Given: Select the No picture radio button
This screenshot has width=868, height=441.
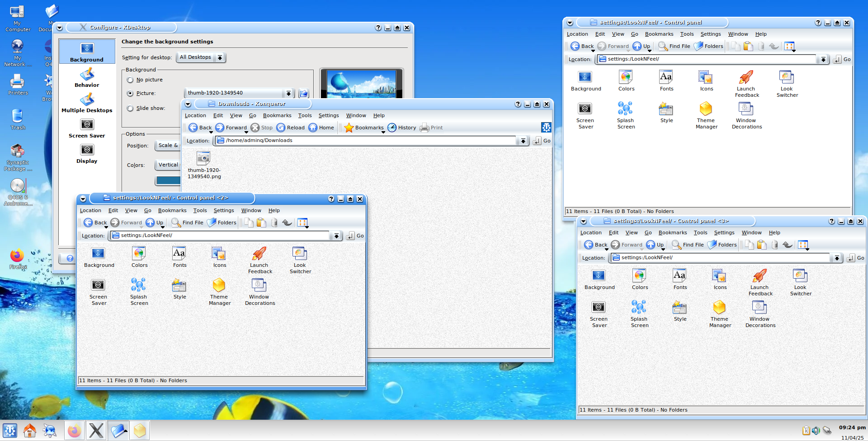Looking at the screenshot, I should 130,80.
